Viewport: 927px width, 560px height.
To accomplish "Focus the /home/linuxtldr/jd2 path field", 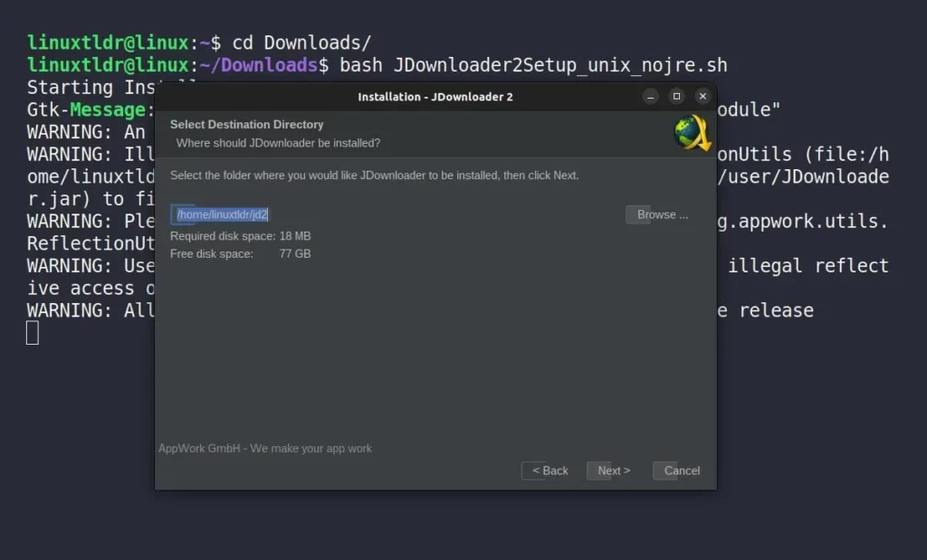I will pos(222,214).
